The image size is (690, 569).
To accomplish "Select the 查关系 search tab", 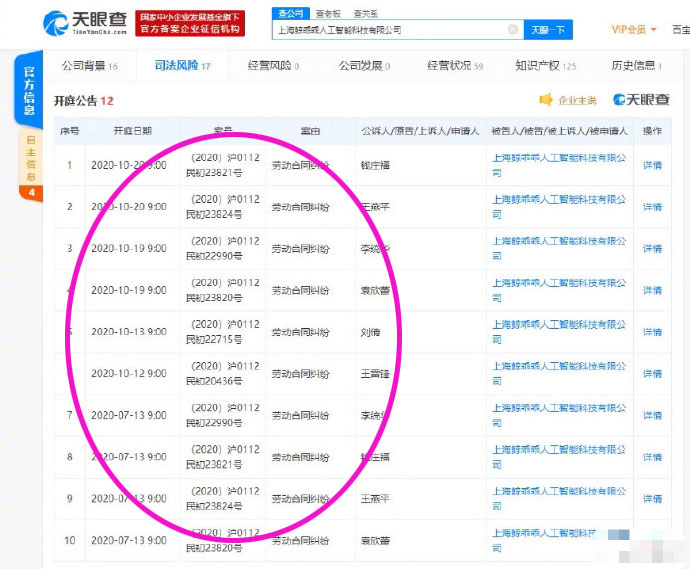I will pyautogui.click(x=366, y=14).
